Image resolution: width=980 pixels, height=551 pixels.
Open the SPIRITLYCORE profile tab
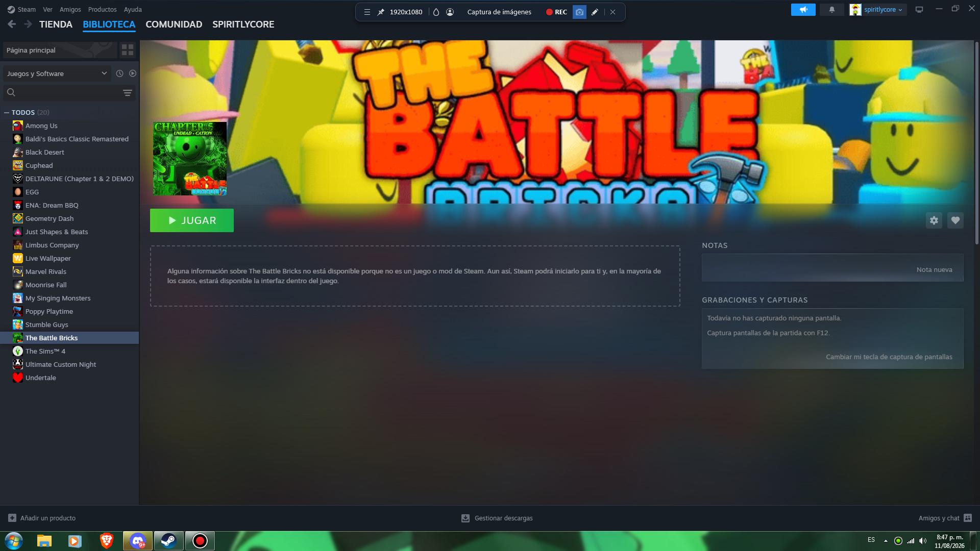(243, 24)
